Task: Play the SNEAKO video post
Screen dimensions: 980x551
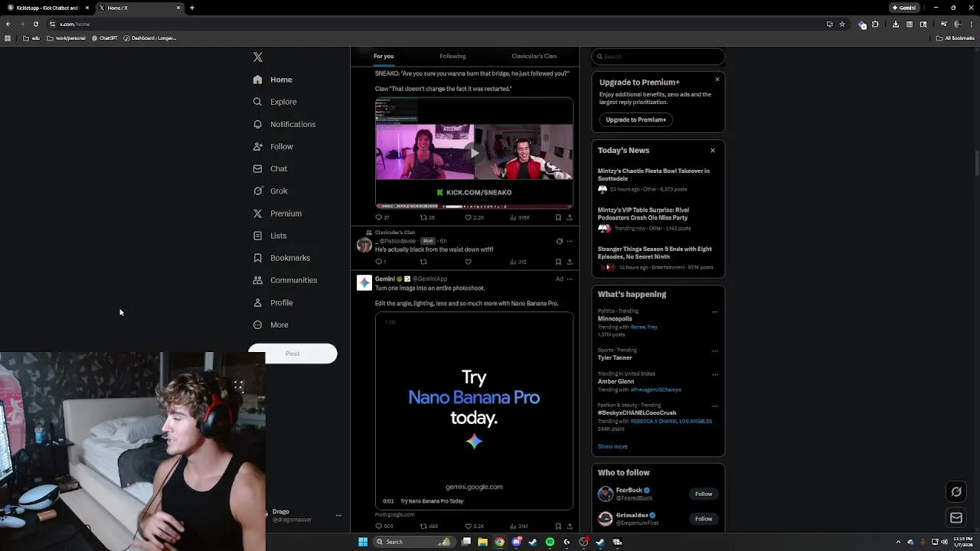Action: (x=474, y=153)
